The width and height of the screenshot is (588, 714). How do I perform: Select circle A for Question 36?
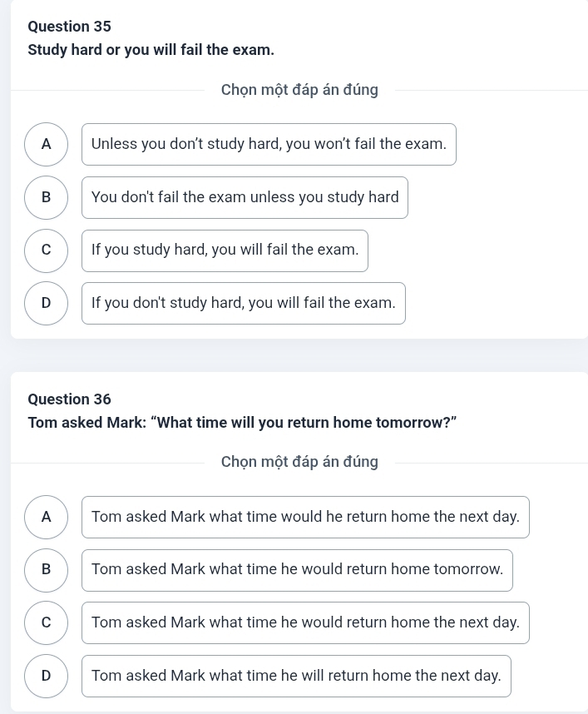[46, 517]
